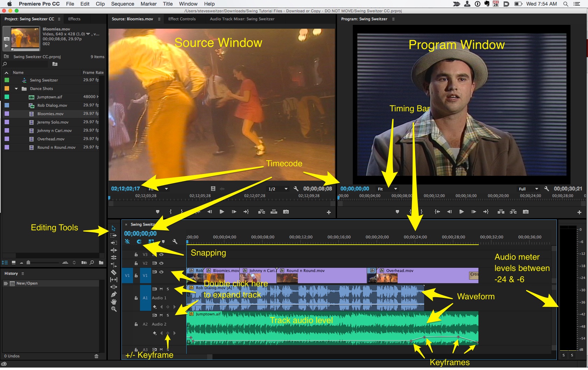Mute Audio 1 track
This screenshot has height=370, width=588.
coord(161,289)
